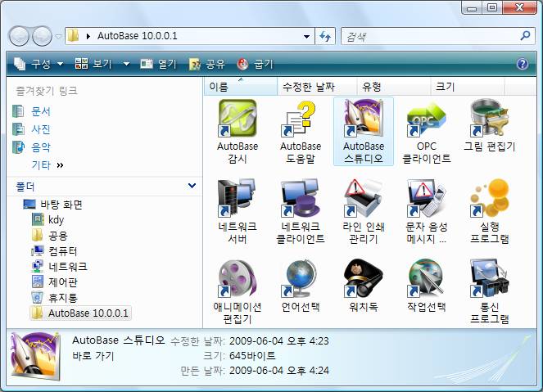
Task: Open the AutoBase 감시 shortcut icon
Action: click(238, 119)
